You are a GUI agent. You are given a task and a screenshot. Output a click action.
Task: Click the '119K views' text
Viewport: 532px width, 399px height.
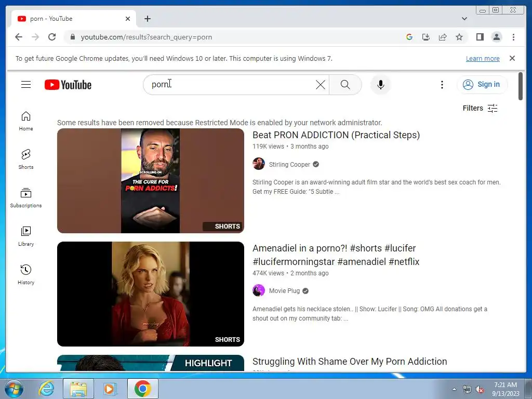(x=268, y=147)
